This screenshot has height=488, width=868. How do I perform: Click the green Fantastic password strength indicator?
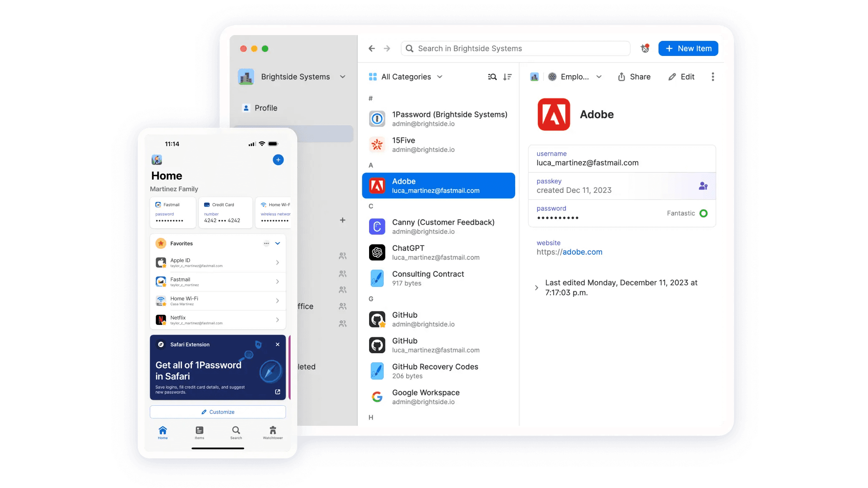point(704,213)
